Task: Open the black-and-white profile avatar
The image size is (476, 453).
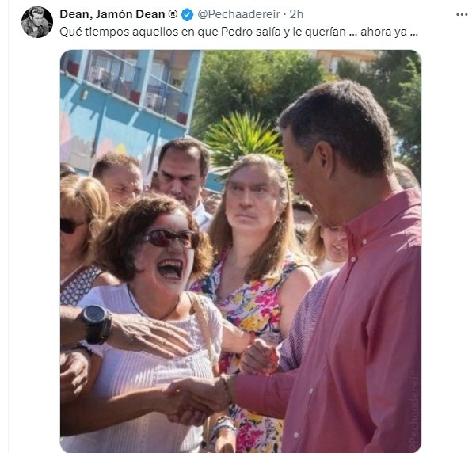Action: click(x=37, y=22)
